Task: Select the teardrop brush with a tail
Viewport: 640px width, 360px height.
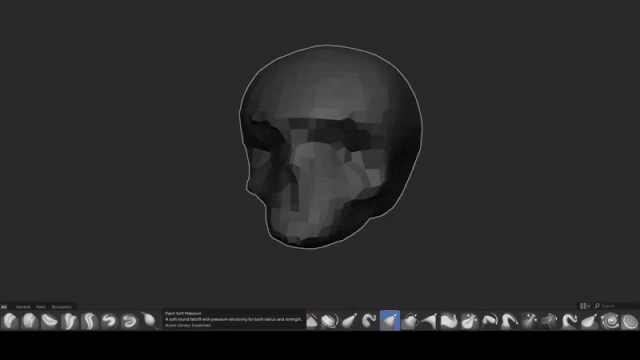Action: 149,321
